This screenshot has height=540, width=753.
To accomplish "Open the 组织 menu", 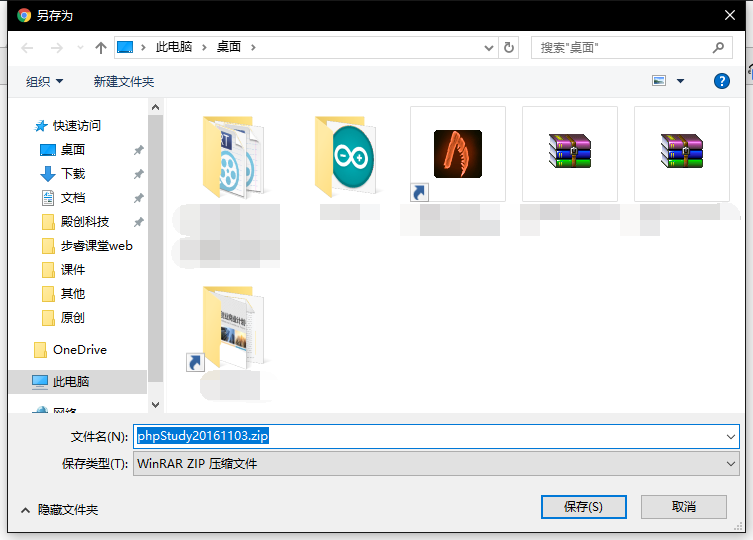I will click(x=44, y=82).
